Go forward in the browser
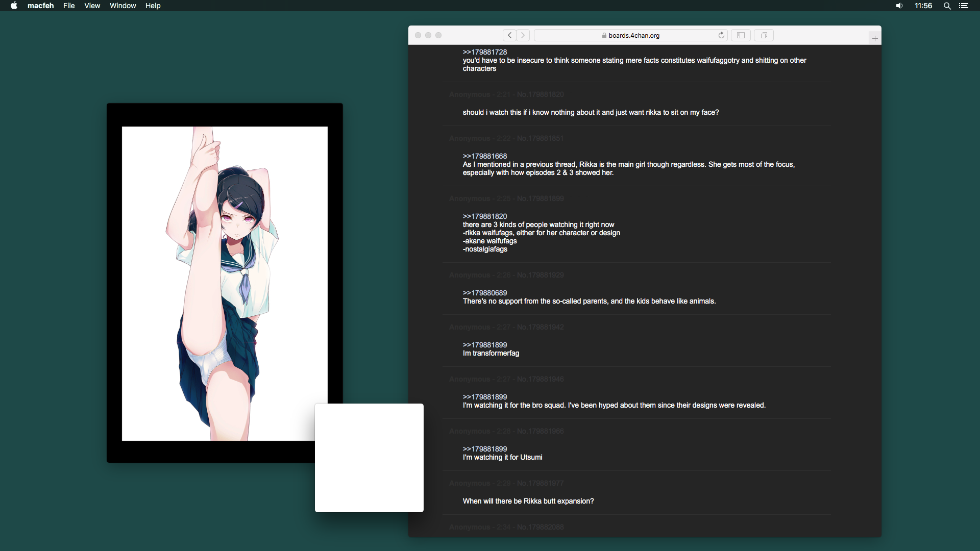Screen dimensions: 980x551 click(523, 35)
